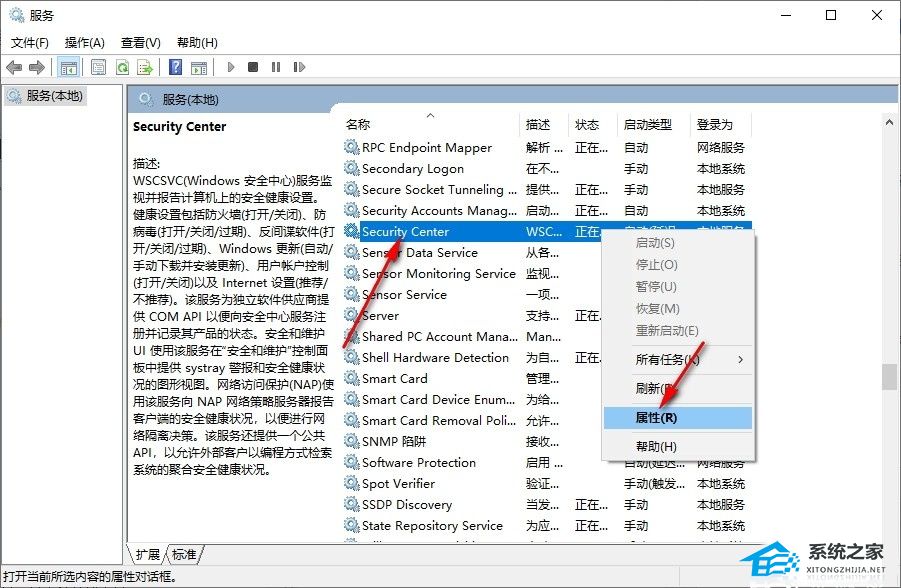Screen dimensions: 901x588
Task: Open the 查看(V) menu
Action: pyautogui.click(x=140, y=43)
